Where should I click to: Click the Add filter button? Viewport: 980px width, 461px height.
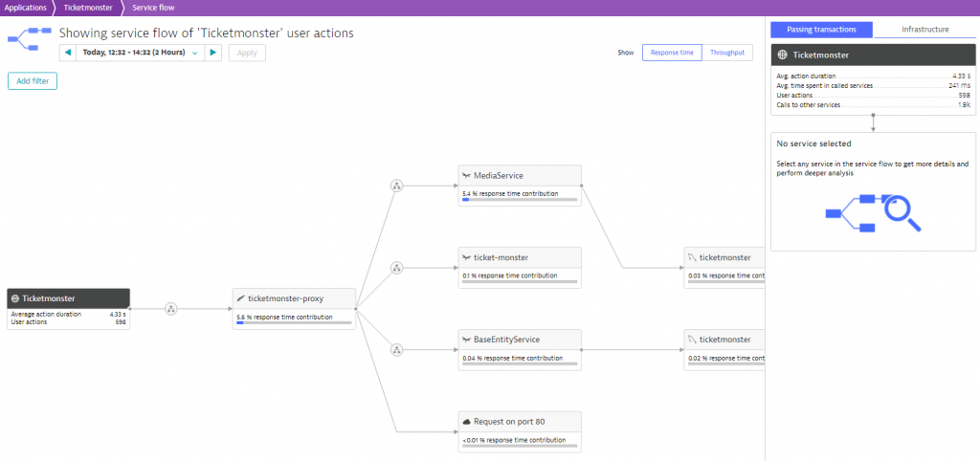(33, 81)
